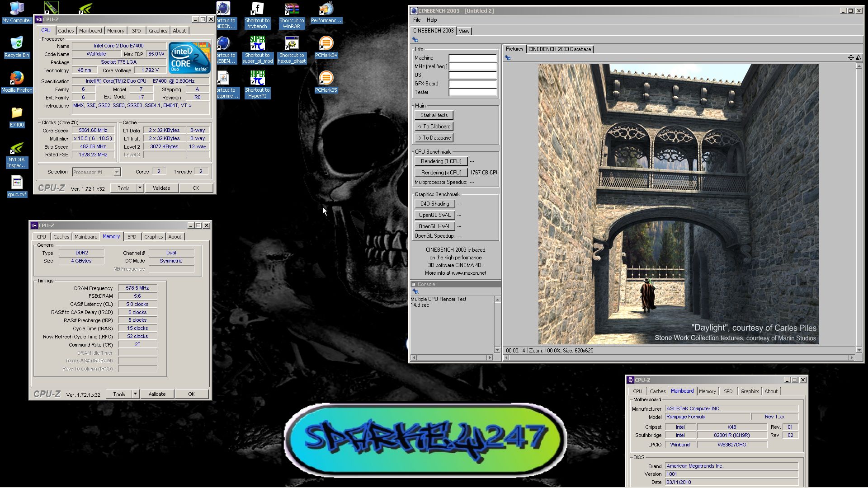
Task: Open Shortcut to WinRAR icon
Action: point(292,15)
